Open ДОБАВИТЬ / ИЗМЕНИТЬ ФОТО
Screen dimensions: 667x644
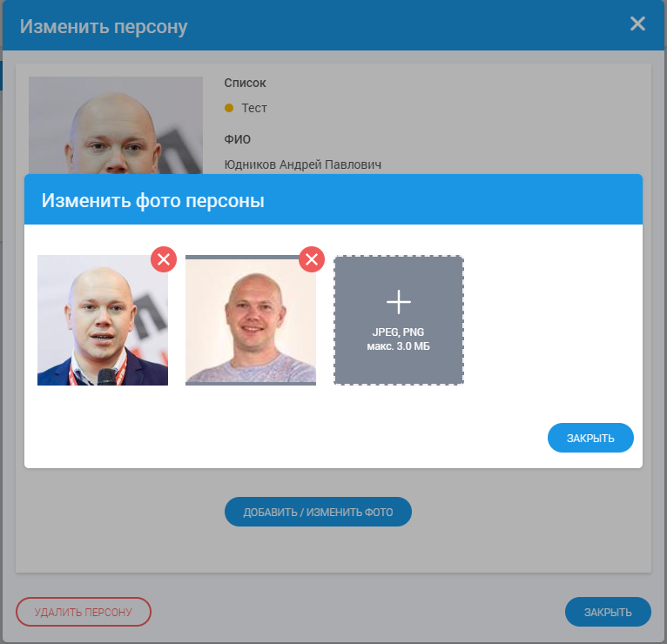318,512
